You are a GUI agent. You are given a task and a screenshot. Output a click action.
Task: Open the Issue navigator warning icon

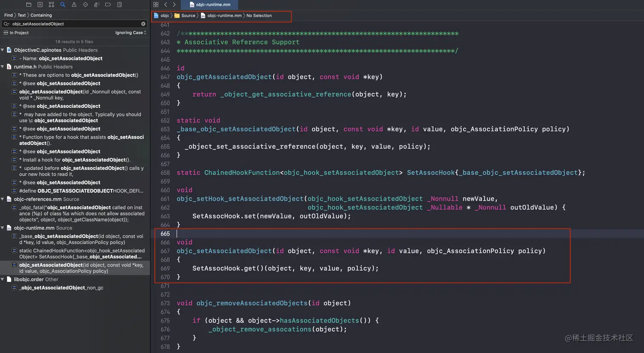[74, 5]
